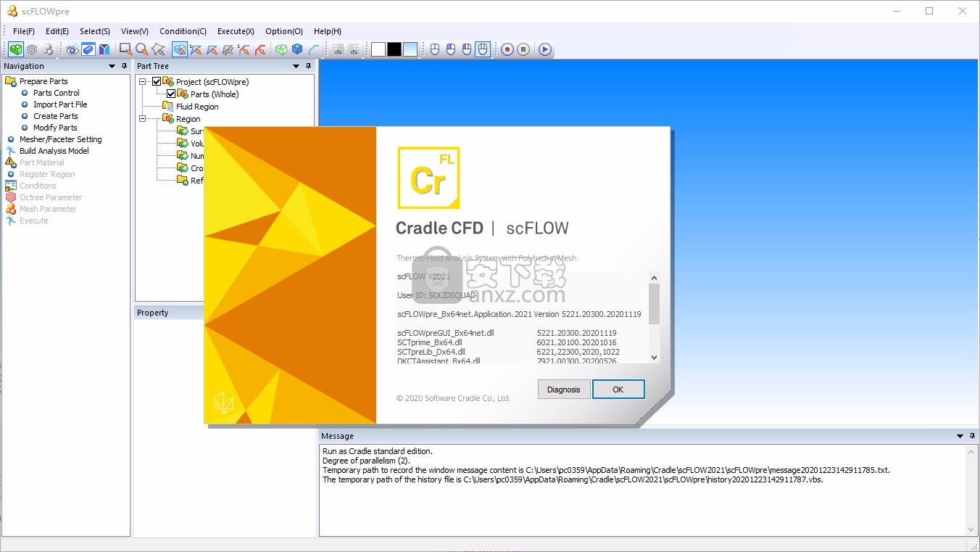Select the Parts (Whole) tree label
Screen dimensions: 980x552
(215, 94)
